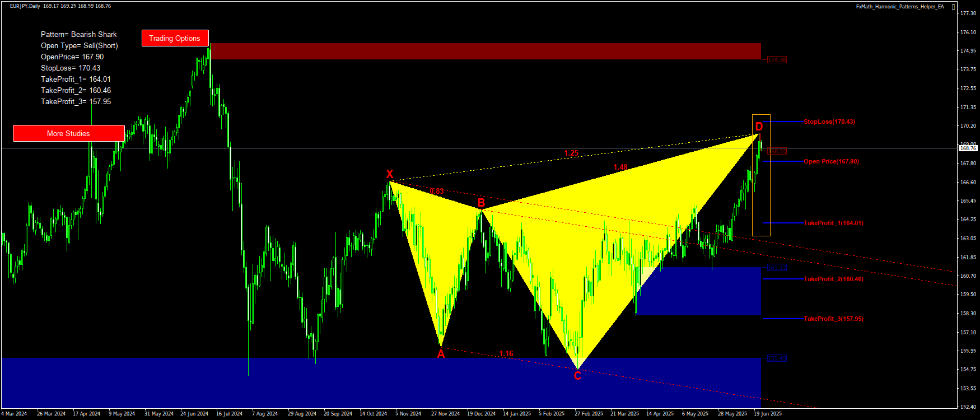Select the red D pattern point marker
The height and width of the screenshot is (420, 980).
759,127
